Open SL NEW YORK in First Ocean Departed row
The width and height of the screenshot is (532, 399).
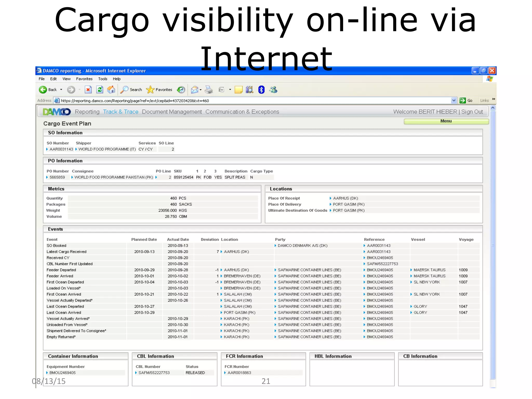427,282
